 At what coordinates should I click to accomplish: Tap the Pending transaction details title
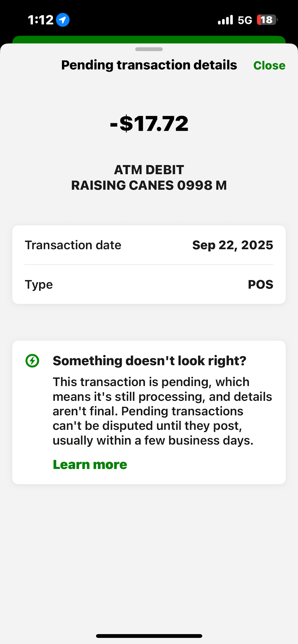tap(149, 65)
